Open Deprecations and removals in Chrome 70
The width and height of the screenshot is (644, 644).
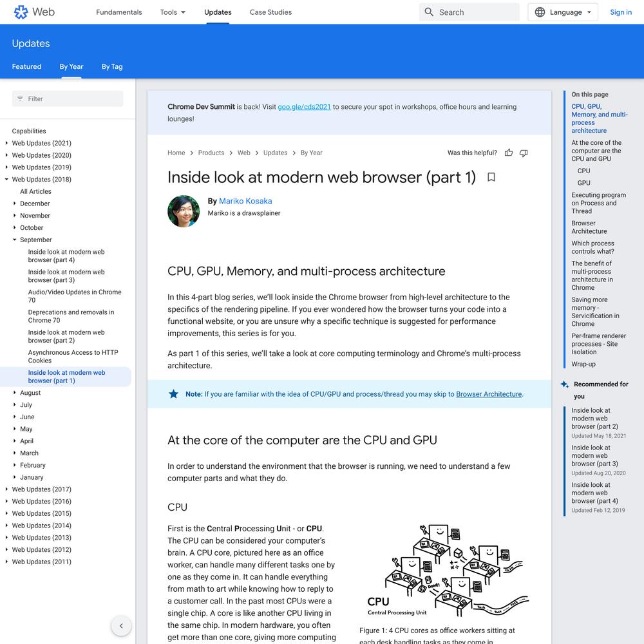click(x=71, y=316)
